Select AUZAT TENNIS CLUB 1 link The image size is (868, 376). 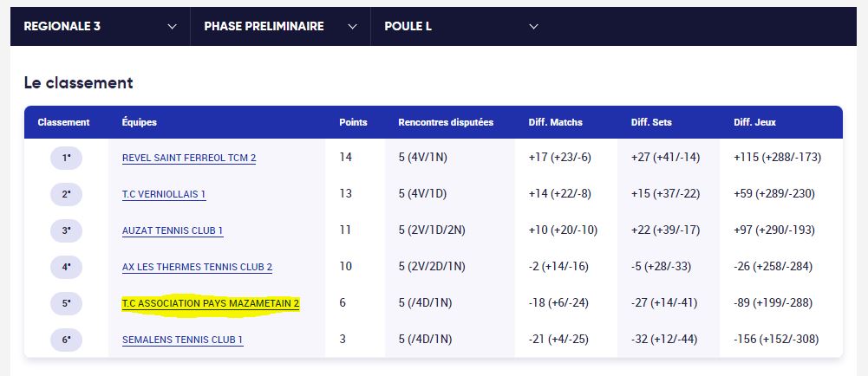click(x=173, y=230)
